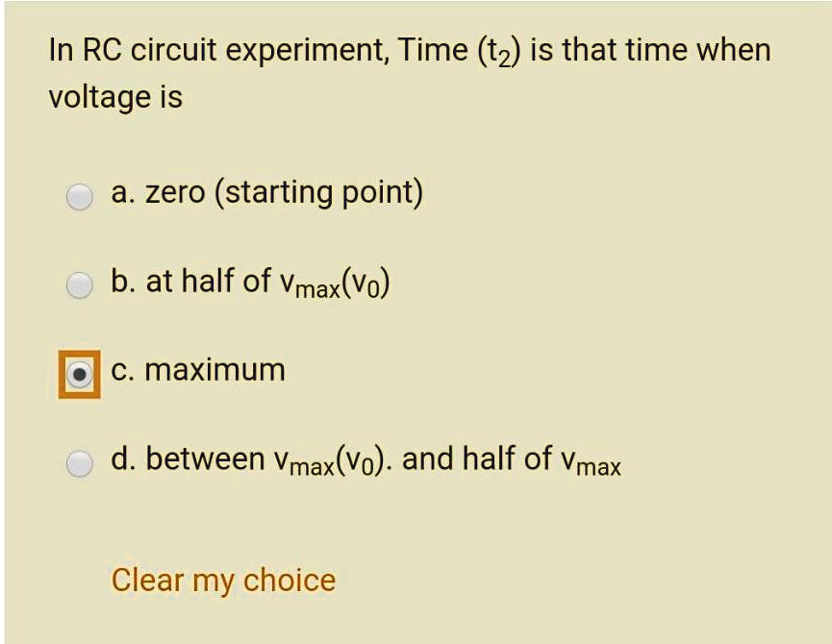This screenshot has height=644, width=832.
Task: Select option d radio button
Action: [79, 459]
